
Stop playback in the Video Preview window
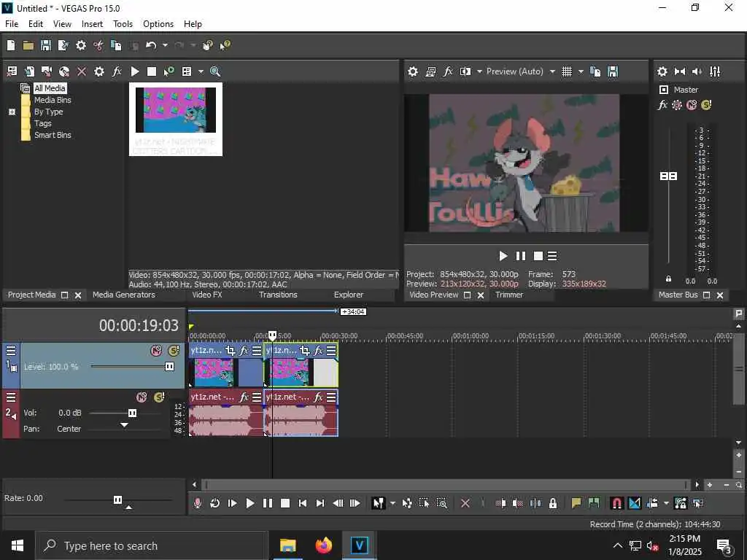point(538,256)
